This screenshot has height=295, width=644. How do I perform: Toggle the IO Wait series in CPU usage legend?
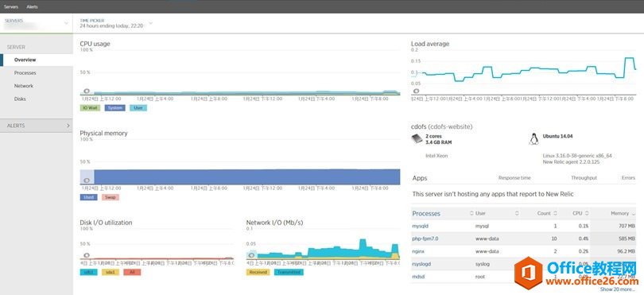tap(90, 108)
